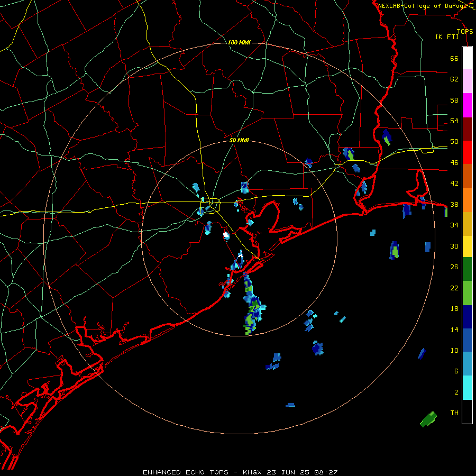Click the legend value 58

(454, 100)
